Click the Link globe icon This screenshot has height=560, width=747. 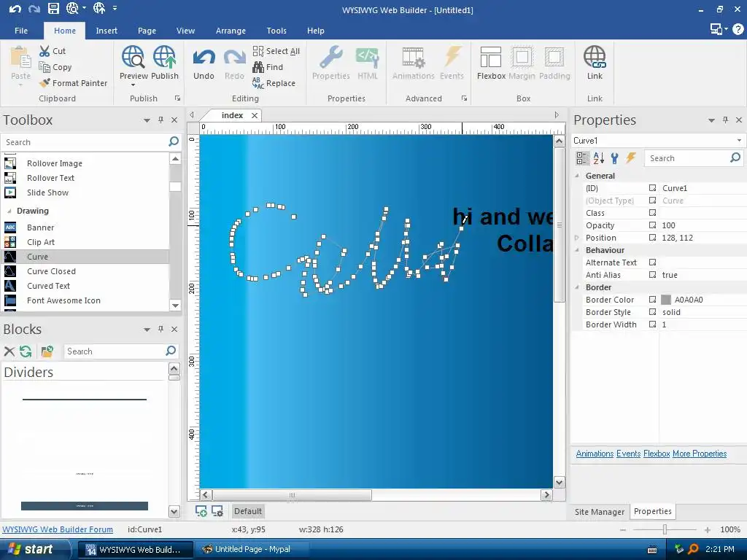595,57
